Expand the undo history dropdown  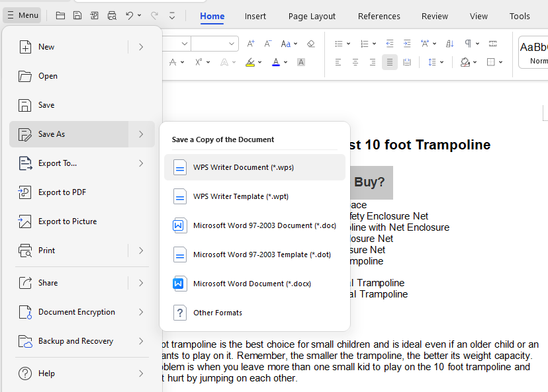[x=139, y=15]
